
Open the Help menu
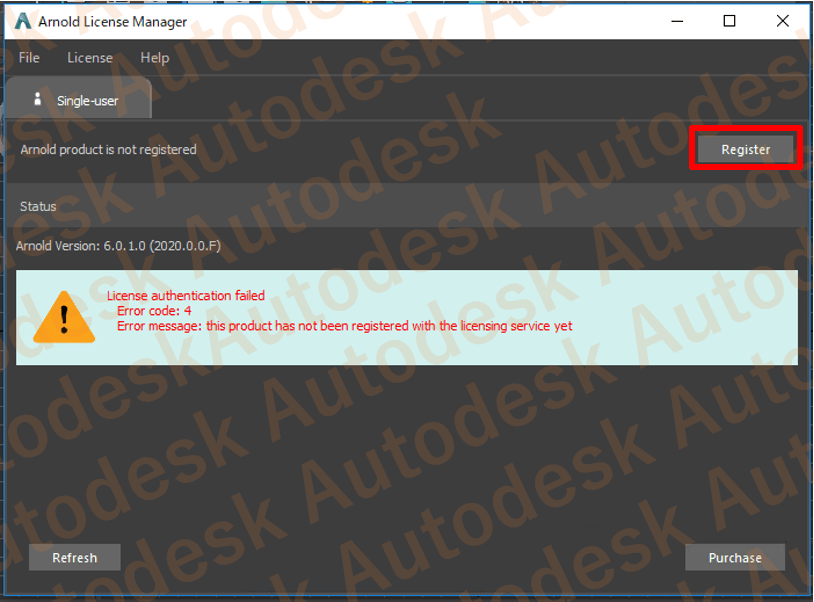tap(155, 58)
